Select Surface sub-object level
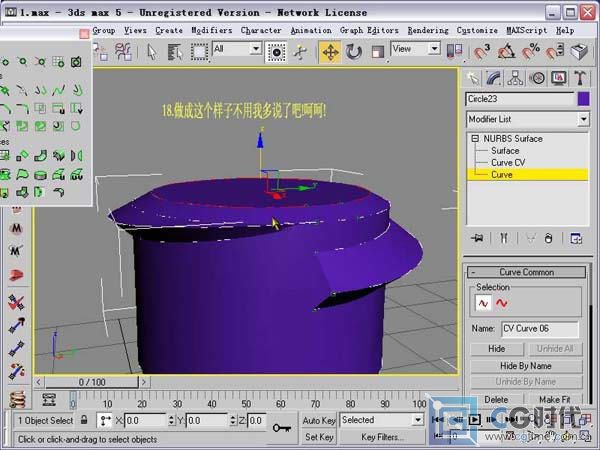 click(x=505, y=151)
